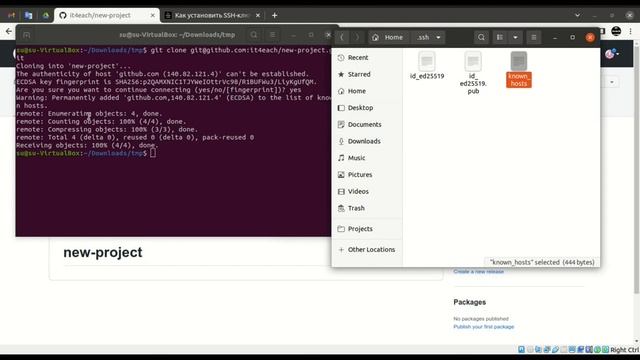The image size is (640, 360).
Task: Maximize the Files window
Action: coord(572,37)
